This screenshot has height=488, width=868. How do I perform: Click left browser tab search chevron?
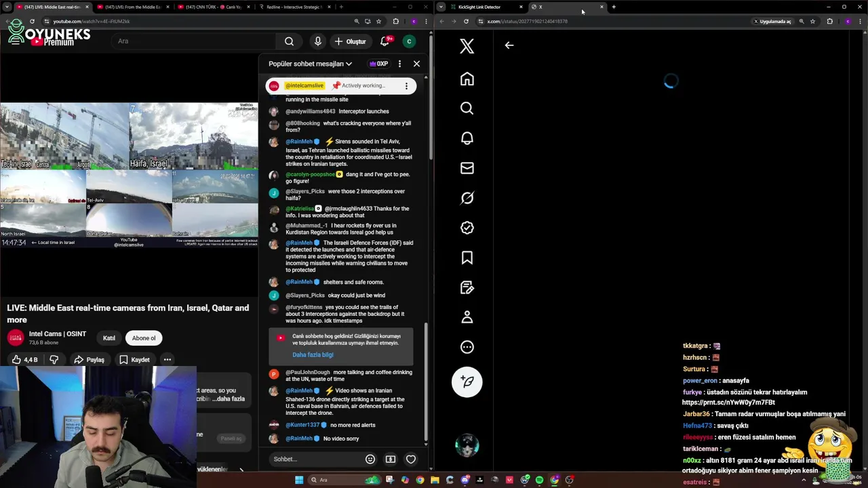coord(7,7)
